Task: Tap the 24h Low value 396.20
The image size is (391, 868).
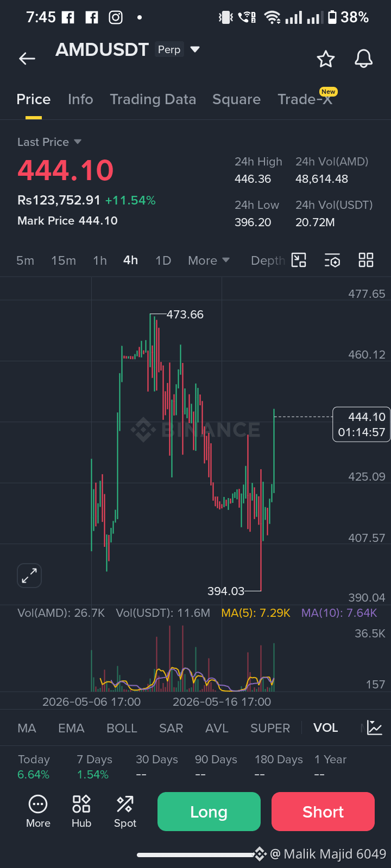Action: (253, 222)
